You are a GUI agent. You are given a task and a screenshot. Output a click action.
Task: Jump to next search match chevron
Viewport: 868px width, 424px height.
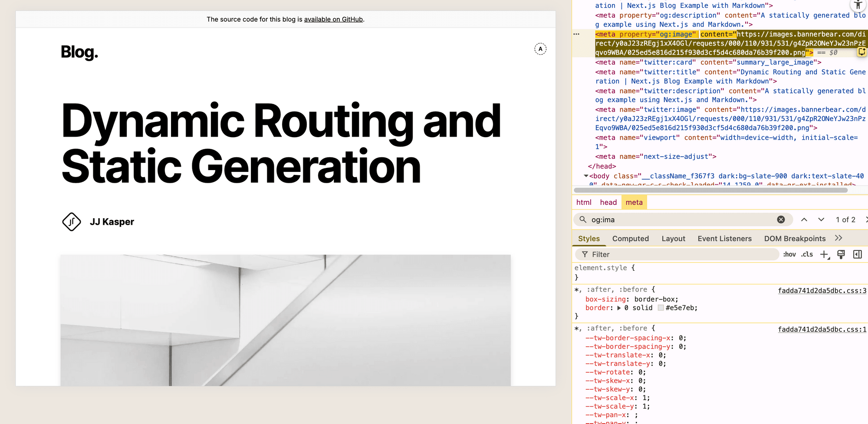pos(821,220)
